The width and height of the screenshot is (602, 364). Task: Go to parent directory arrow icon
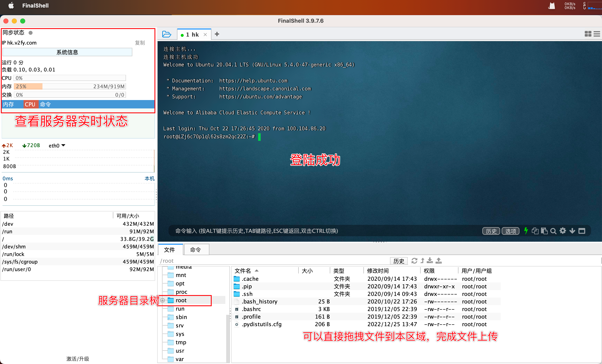[422, 261]
